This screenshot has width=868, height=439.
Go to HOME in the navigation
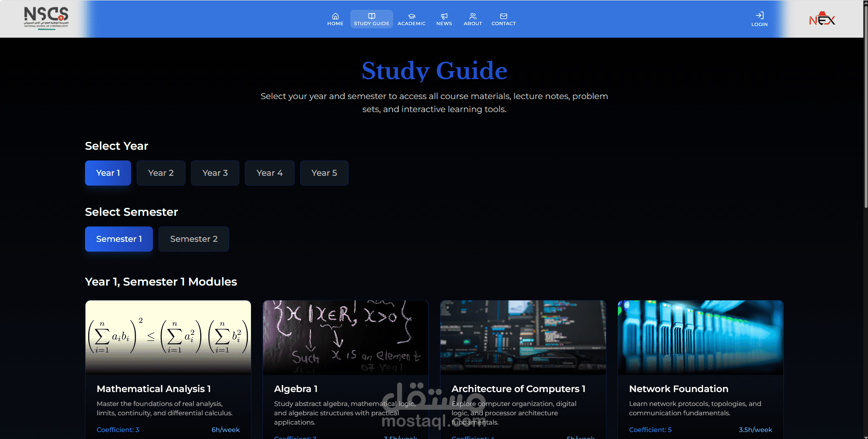335,24
